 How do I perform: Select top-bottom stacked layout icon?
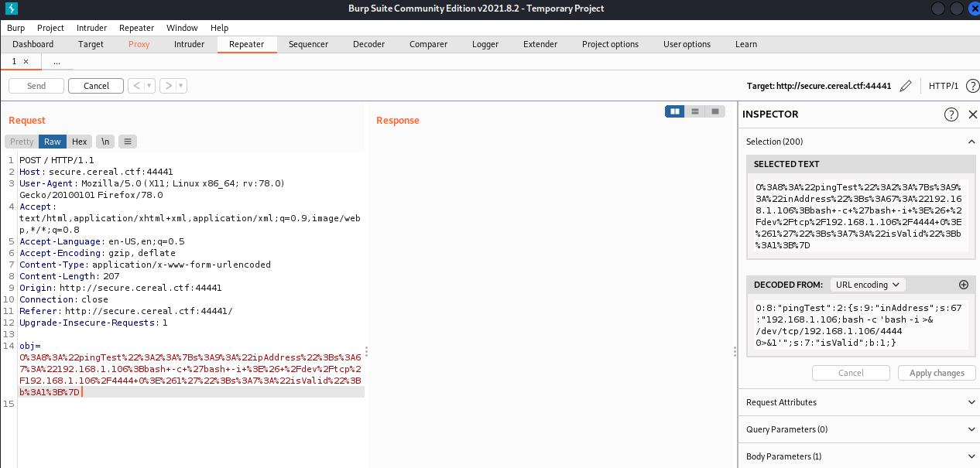[x=695, y=111]
